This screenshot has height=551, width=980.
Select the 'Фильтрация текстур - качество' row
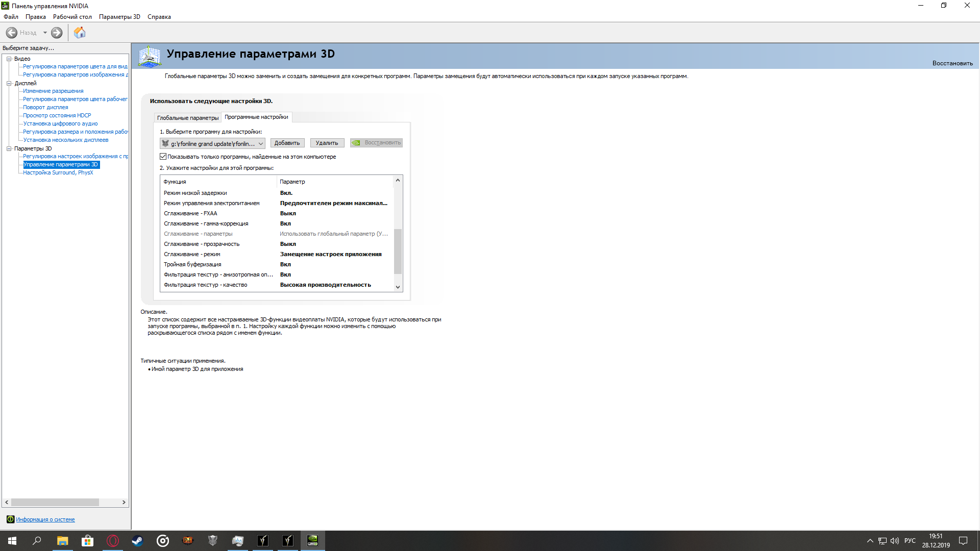click(277, 285)
